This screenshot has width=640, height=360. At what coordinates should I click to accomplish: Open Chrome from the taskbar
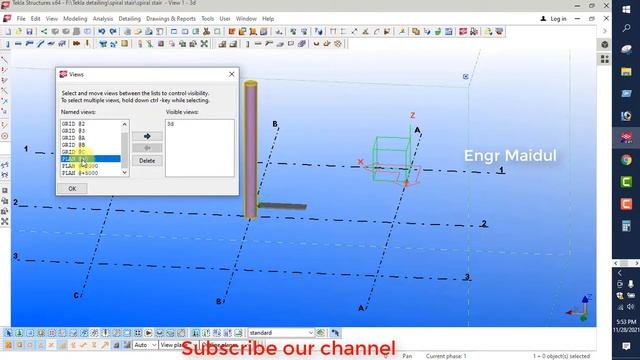point(626,160)
